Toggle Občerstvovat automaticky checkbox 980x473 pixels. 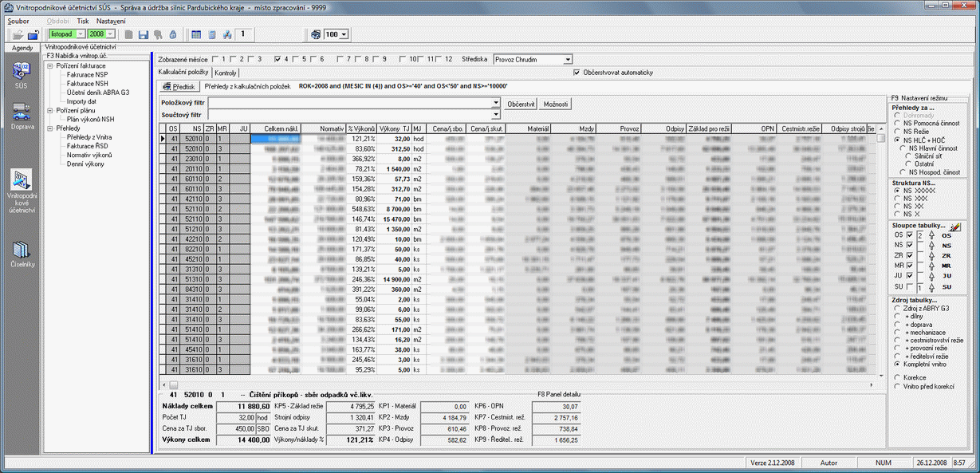pos(577,73)
